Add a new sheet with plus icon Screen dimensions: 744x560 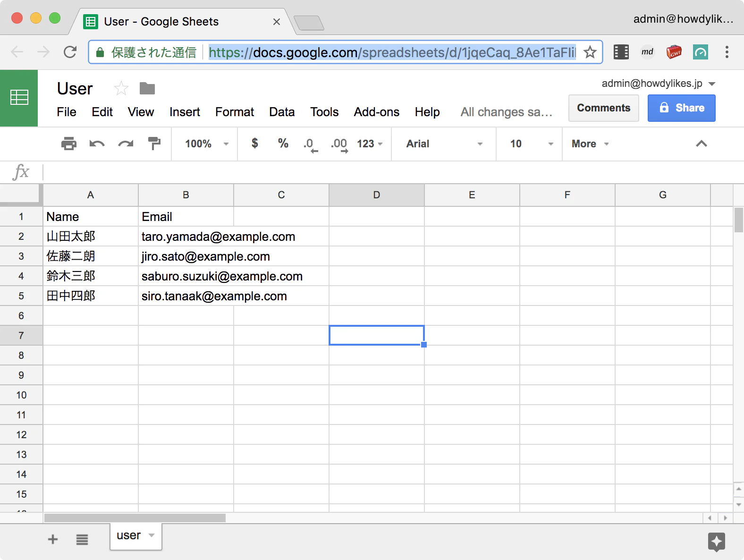(x=53, y=539)
